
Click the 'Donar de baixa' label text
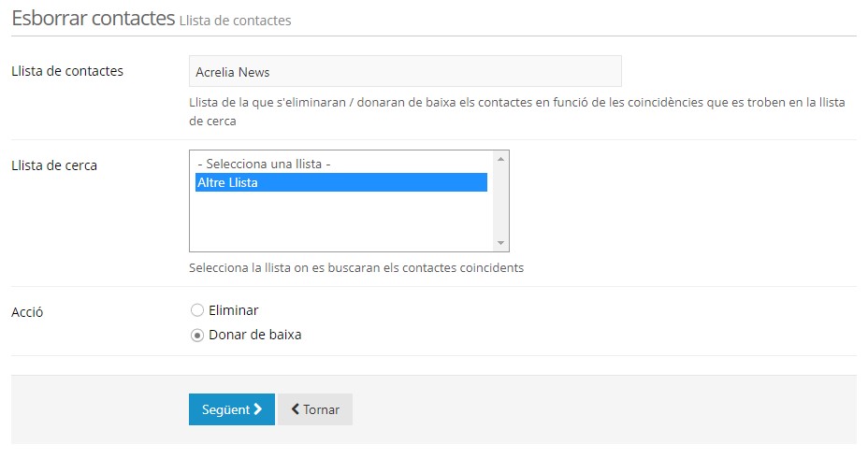[x=254, y=335]
